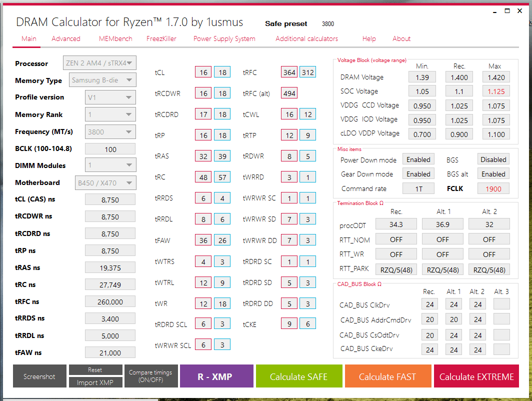The image size is (532, 401).
Task: Open the Additional calculators tab
Action: [x=306, y=38]
